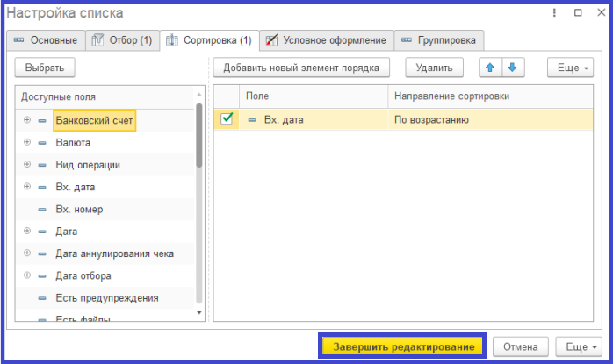Open the window's three-dot menu icon
The height and width of the screenshot is (364, 613).
point(554,13)
